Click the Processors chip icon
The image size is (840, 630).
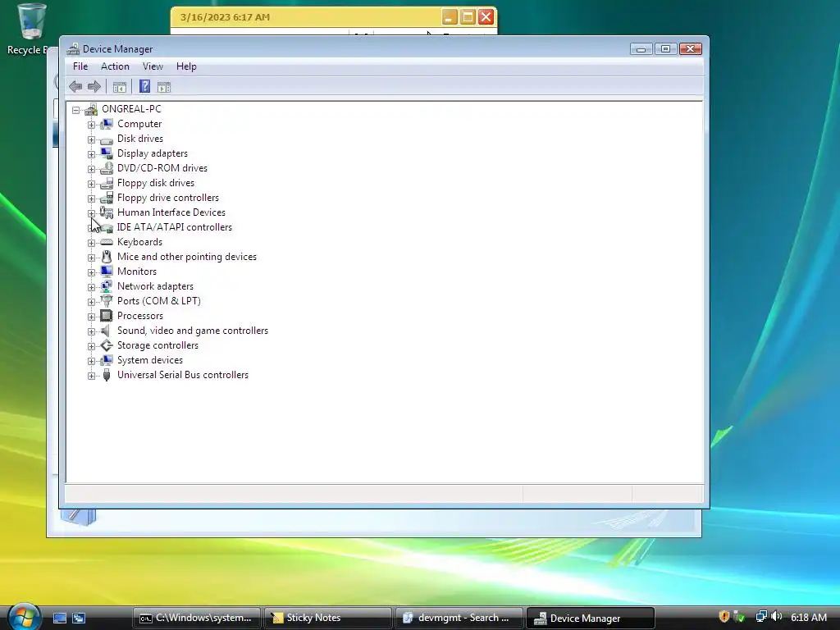107,316
